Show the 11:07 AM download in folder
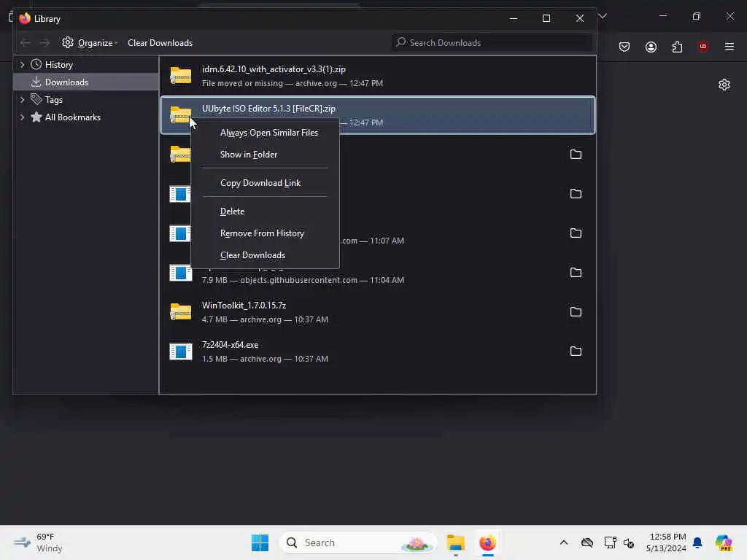Image resolution: width=747 pixels, height=560 pixels. pos(576,233)
